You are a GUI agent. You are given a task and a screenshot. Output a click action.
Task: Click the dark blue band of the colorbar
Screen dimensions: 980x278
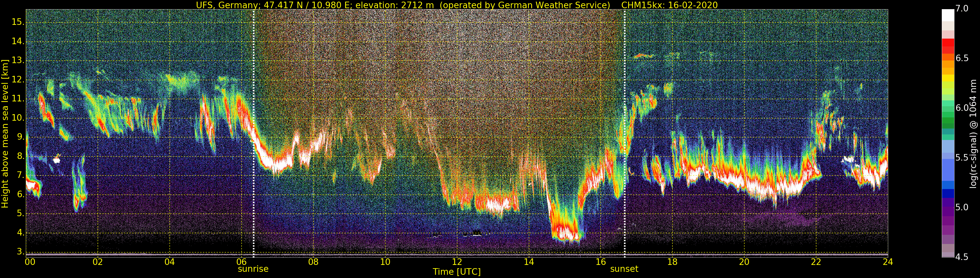(x=948, y=194)
